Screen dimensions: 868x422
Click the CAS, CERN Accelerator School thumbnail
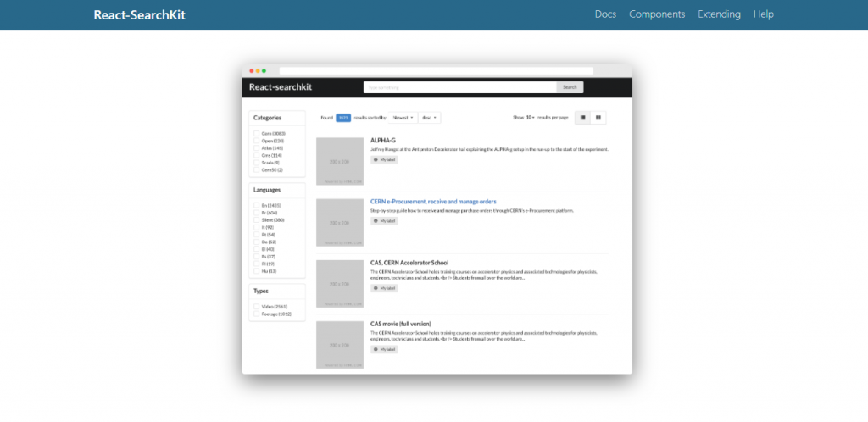pos(340,284)
